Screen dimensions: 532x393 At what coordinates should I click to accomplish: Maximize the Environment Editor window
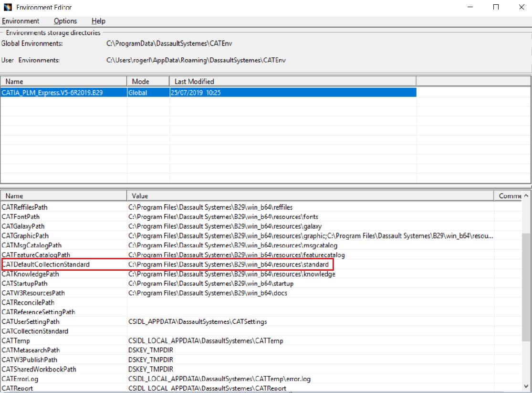click(496, 7)
